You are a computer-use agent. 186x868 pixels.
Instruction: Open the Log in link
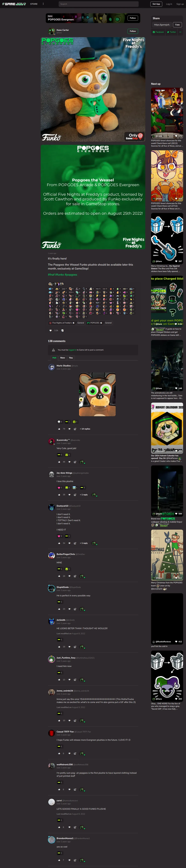[169, 4]
